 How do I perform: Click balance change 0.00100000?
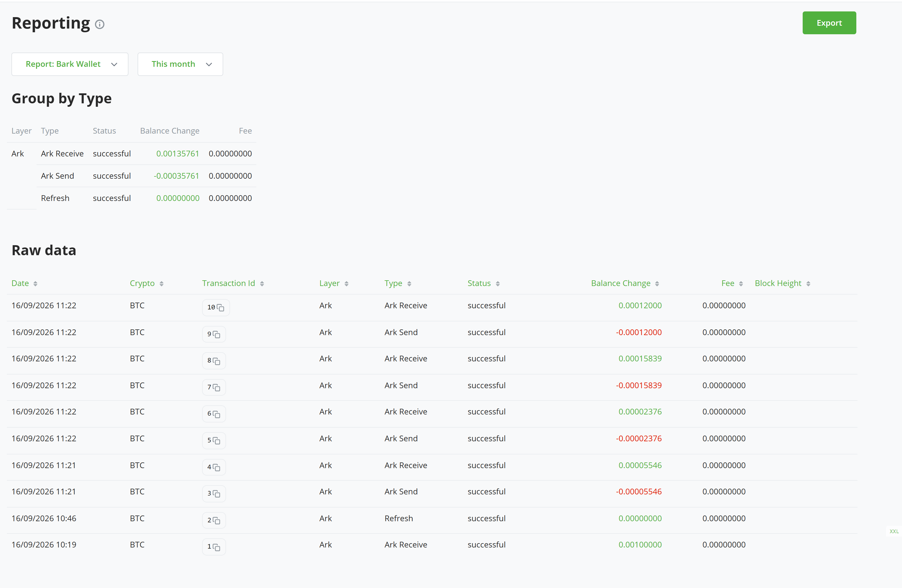click(x=640, y=544)
